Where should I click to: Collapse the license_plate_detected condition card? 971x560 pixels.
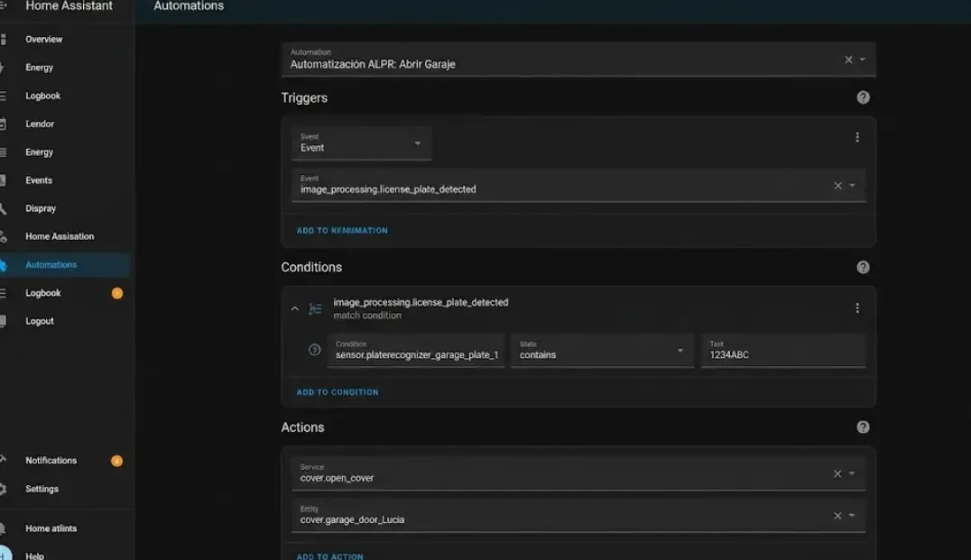coord(294,308)
